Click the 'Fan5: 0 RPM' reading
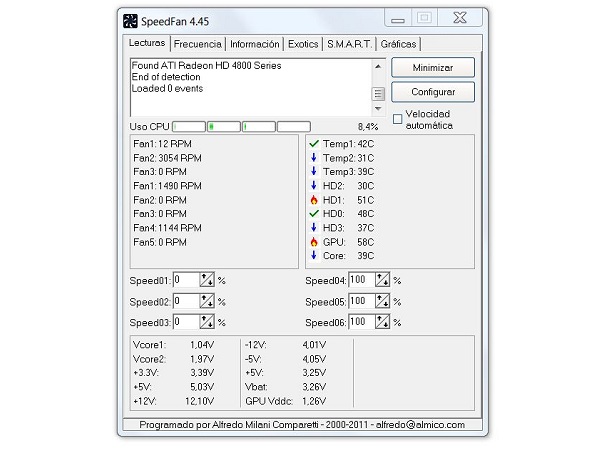Image resolution: width=600 pixels, height=455 pixels. (160, 242)
